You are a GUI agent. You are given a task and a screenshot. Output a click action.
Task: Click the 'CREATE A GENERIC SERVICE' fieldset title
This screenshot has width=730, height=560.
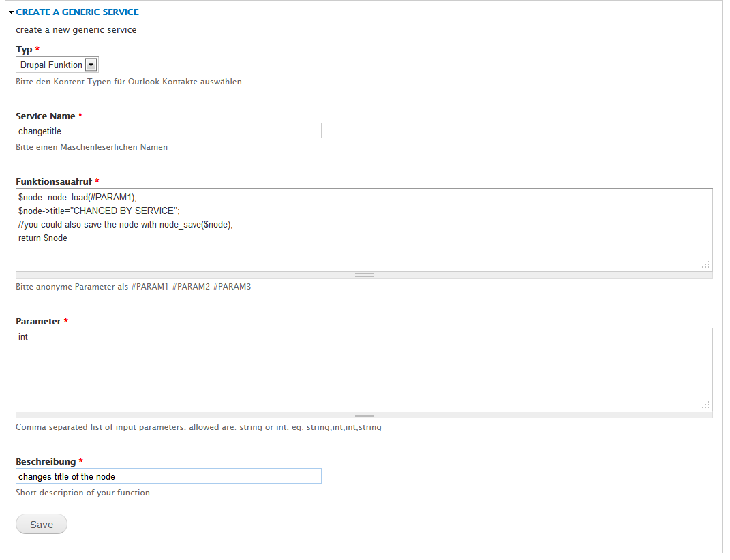pos(77,12)
